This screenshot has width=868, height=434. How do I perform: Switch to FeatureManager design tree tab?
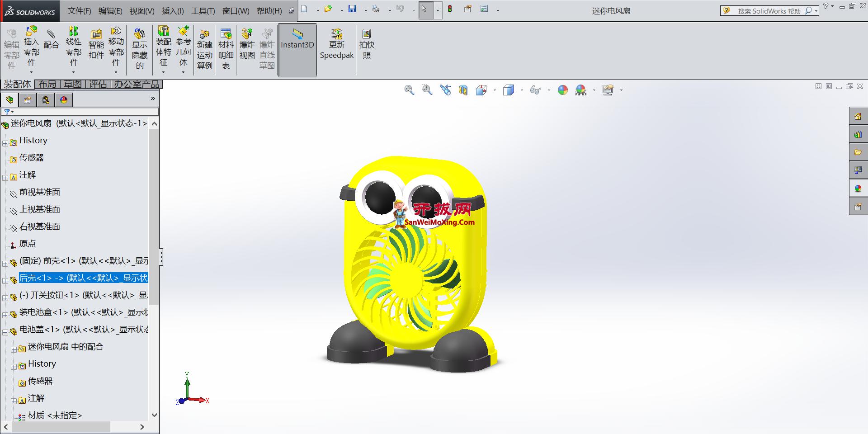coord(9,100)
